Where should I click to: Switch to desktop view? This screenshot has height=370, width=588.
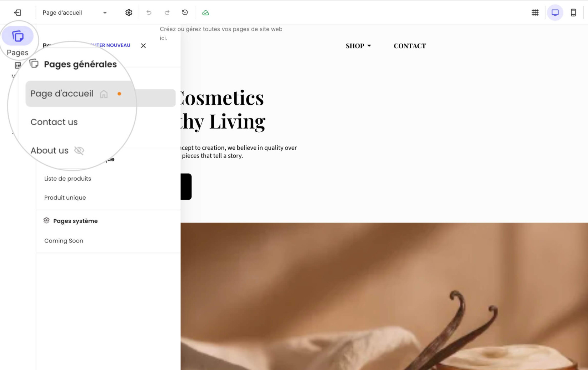coord(555,12)
